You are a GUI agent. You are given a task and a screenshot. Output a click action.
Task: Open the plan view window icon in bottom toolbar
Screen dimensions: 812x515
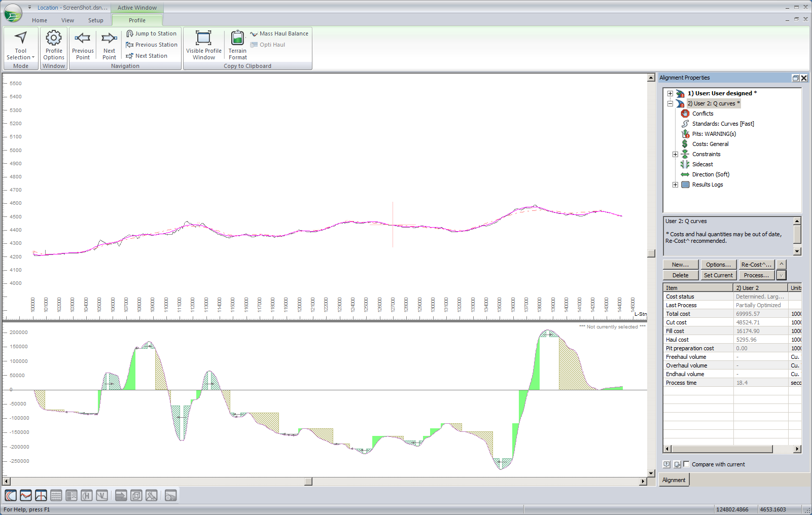click(x=11, y=496)
